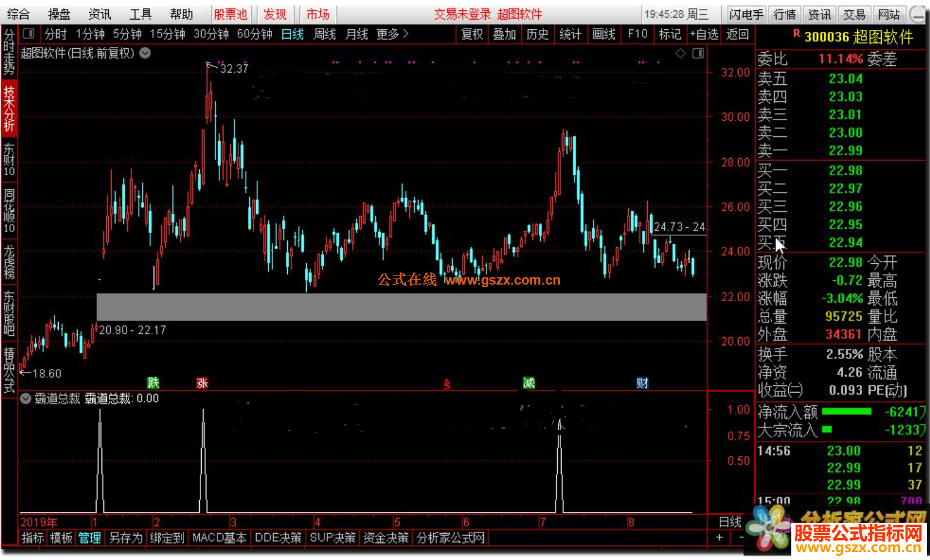This screenshot has width=930, height=560.
Task: Click the R mark before stock code 300036
Action: coord(796,34)
